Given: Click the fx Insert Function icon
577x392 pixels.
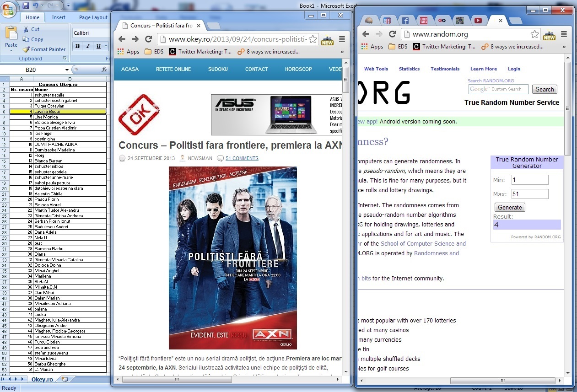Looking at the screenshot, I should pos(104,70).
